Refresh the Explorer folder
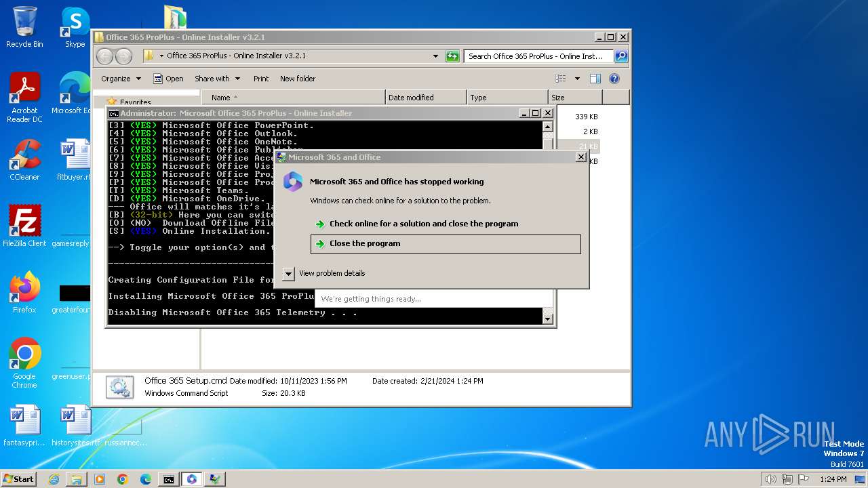The height and width of the screenshot is (488, 868). coord(452,56)
